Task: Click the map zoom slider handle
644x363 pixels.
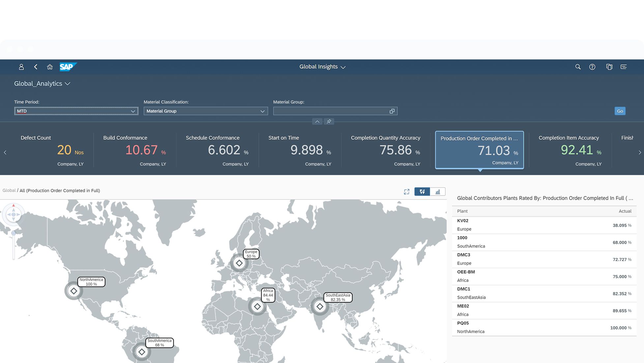Action: click(14, 233)
